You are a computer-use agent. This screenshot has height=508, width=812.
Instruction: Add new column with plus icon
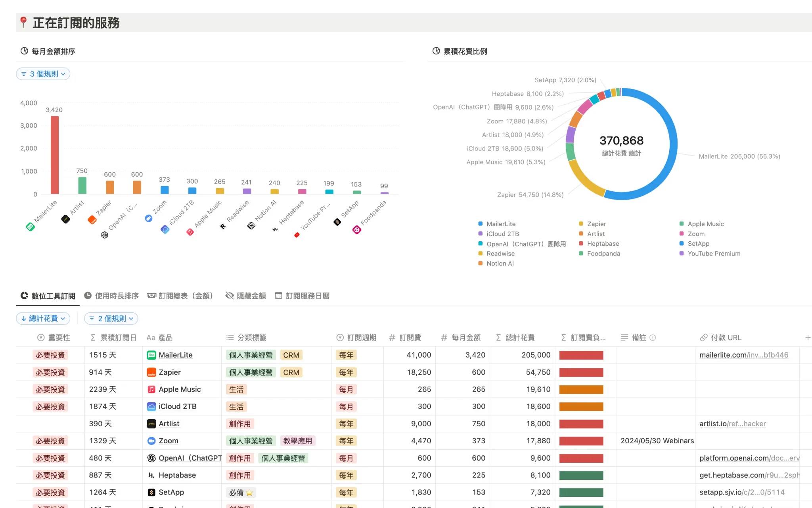pos(808,338)
